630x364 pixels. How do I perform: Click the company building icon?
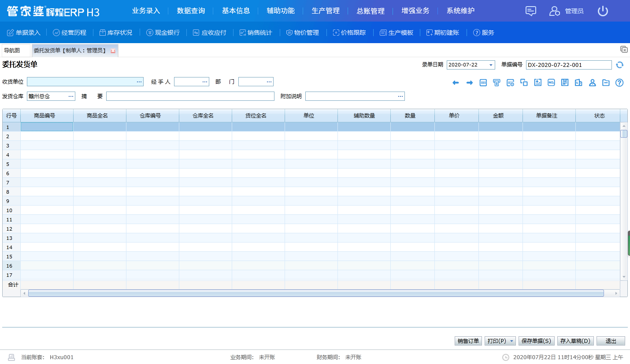[578, 83]
